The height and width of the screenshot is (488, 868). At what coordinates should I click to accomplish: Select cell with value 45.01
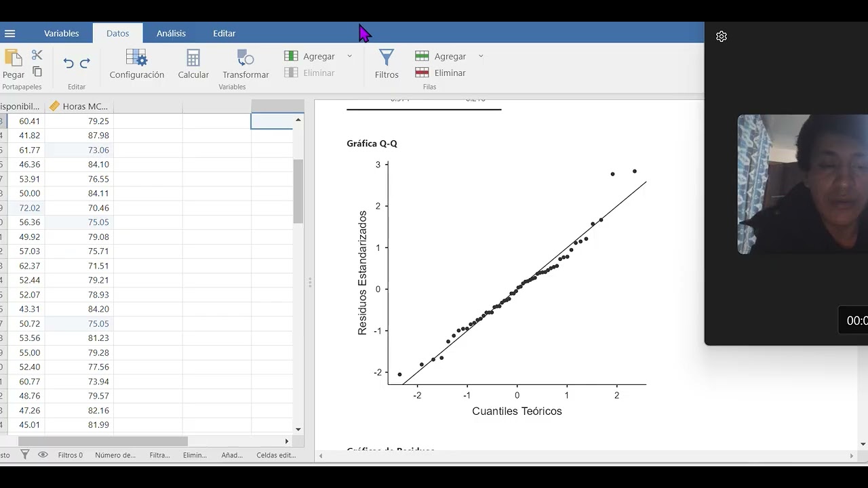pyautogui.click(x=26, y=425)
